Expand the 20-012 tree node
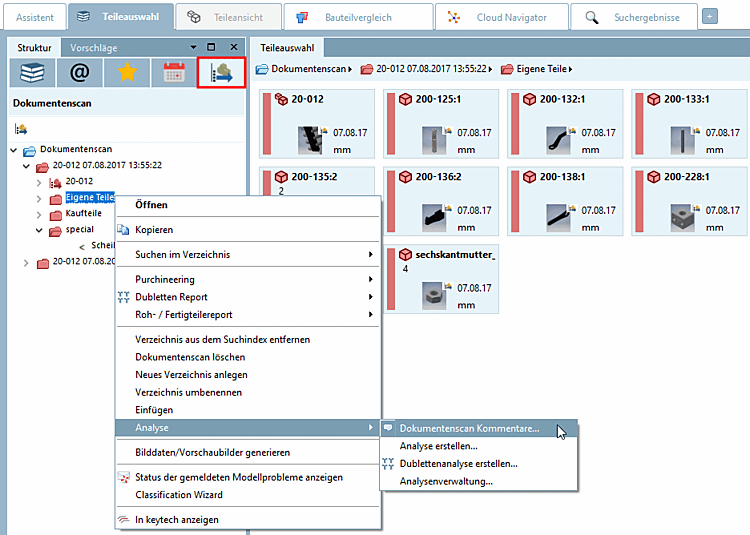 pyautogui.click(x=39, y=182)
